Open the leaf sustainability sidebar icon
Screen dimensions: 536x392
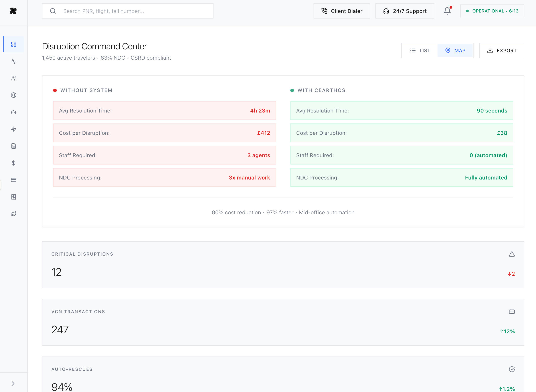point(14,214)
